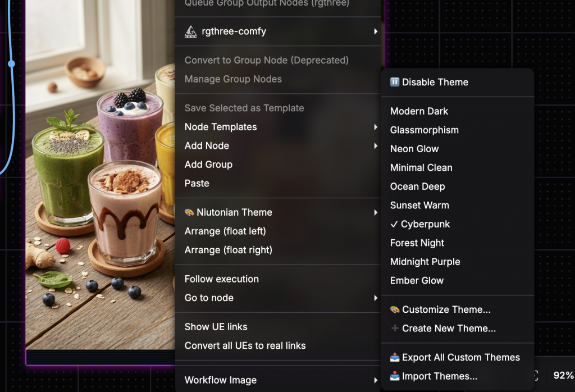Expand the Node Templates submenu arrow
The image size is (575, 392).
coord(375,127)
